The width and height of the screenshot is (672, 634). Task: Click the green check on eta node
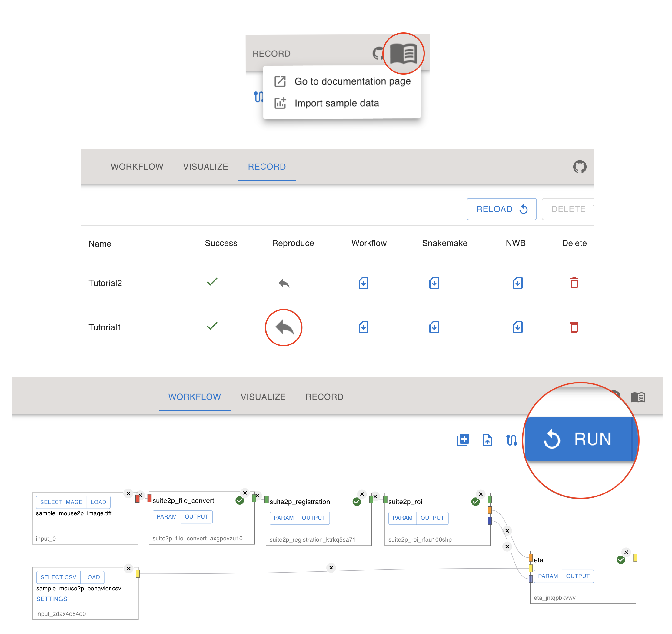pyautogui.click(x=620, y=560)
